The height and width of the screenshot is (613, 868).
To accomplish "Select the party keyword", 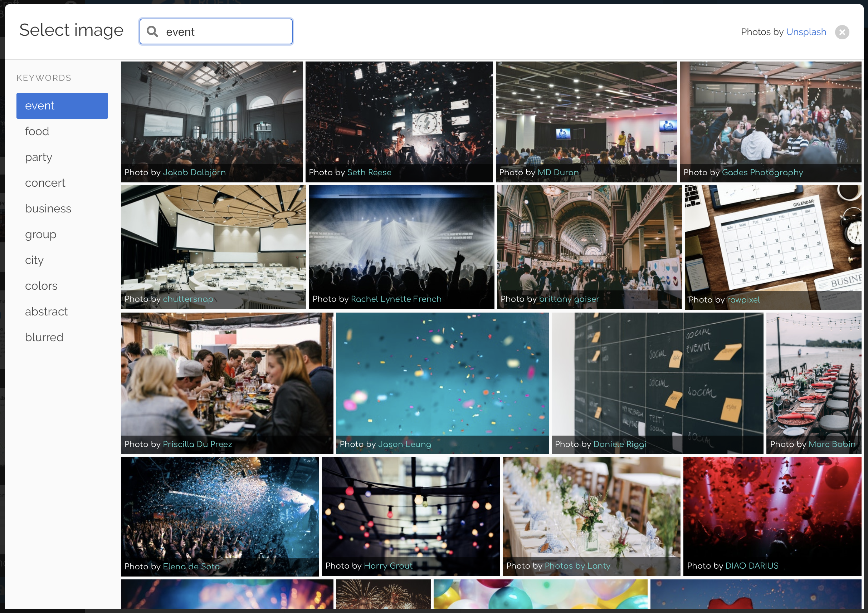I will pos(39,157).
